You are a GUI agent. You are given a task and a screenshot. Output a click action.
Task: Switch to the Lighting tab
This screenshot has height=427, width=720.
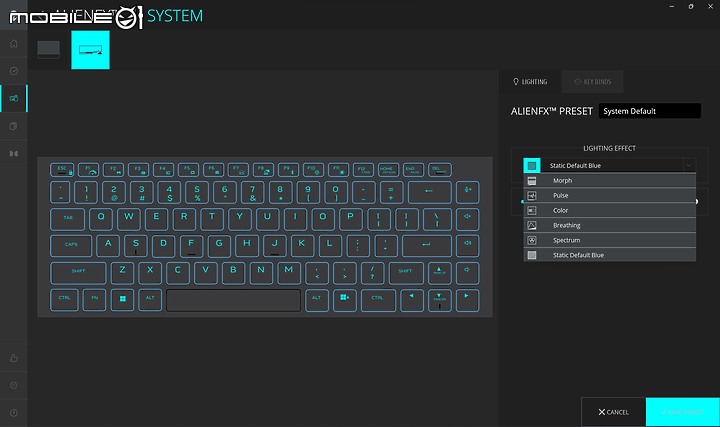point(530,82)
